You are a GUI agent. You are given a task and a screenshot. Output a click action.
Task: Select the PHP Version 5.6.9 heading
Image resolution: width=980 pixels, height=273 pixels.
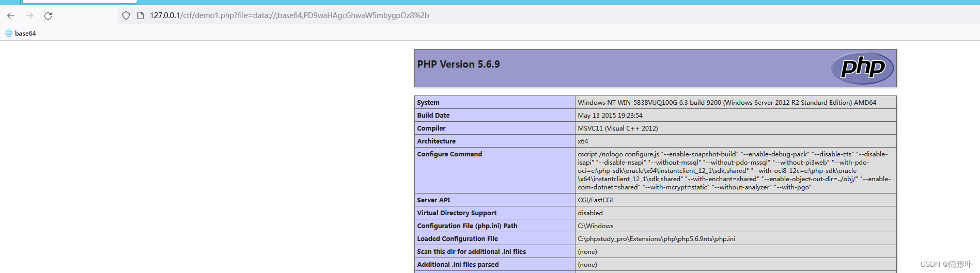[x=458, y=65]
